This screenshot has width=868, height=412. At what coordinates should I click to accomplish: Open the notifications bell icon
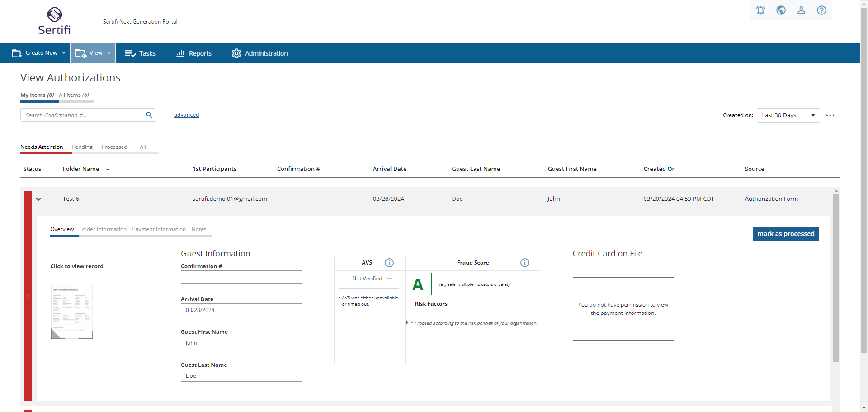pos(760,10)
